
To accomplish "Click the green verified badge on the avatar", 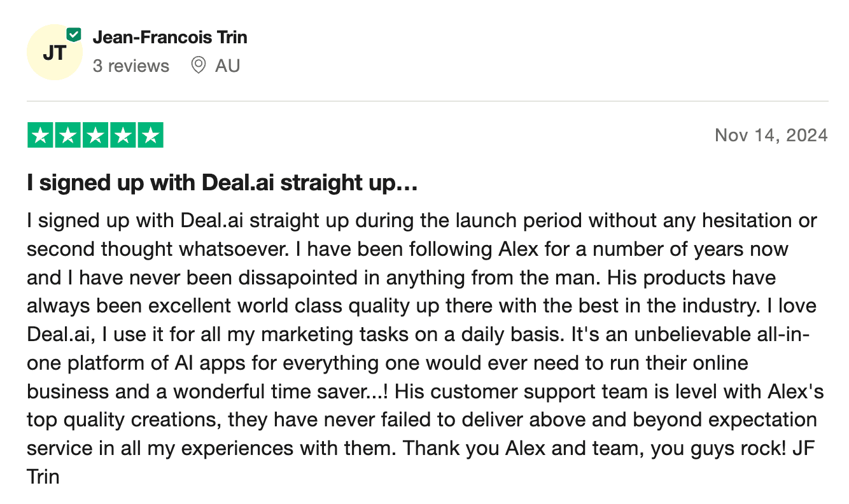I will click(x=74, y=34).
